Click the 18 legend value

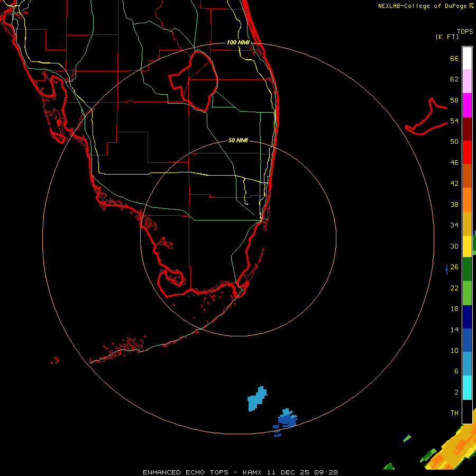tap(454, 309)
